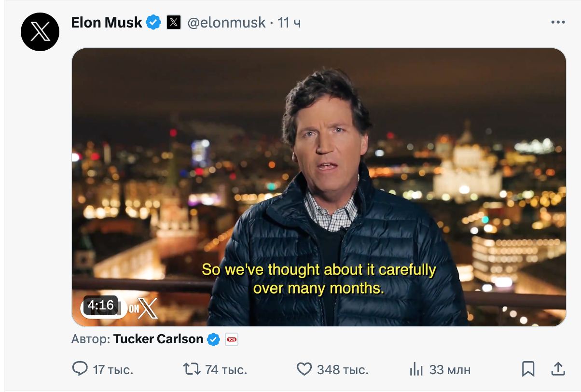Repost using the retweet arrows icon
The height and width of the screenshot is (392, 581).
(192, 369)
